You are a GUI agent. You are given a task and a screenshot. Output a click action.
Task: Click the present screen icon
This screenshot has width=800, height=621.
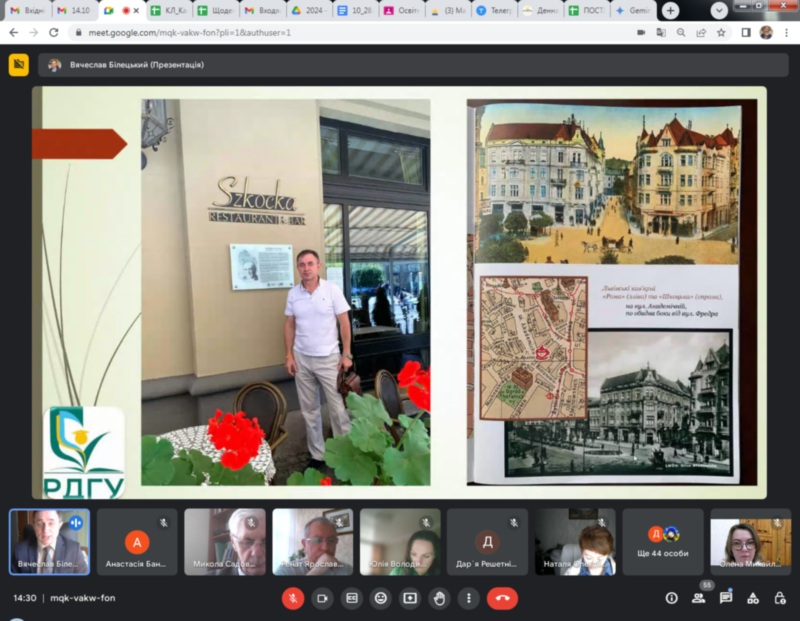(x=409, y=598)
